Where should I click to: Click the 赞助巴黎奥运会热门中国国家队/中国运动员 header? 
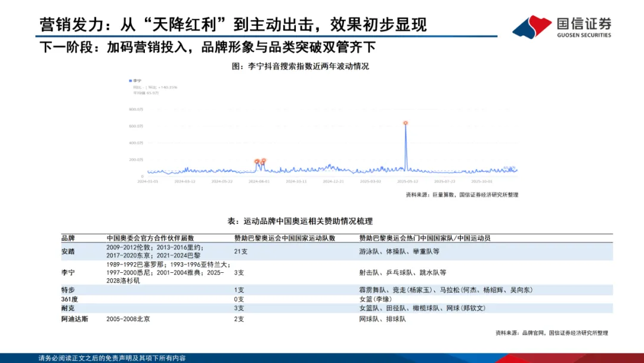(425, 238)
